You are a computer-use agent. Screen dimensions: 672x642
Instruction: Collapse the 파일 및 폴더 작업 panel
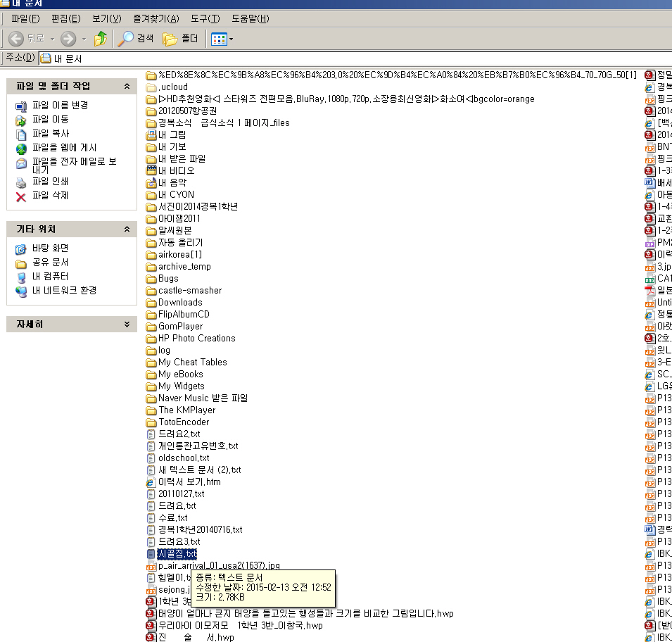click(x=127, y=86)
